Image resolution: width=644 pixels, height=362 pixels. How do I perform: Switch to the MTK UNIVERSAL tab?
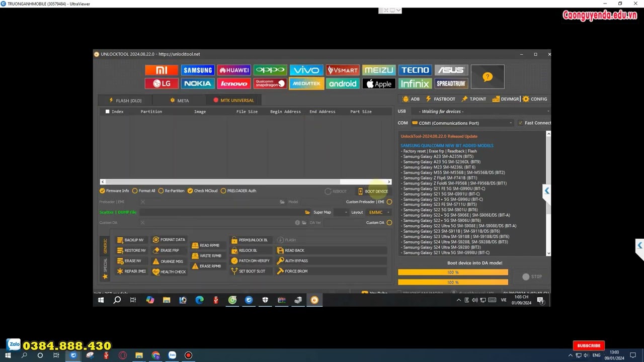[233, 101]
